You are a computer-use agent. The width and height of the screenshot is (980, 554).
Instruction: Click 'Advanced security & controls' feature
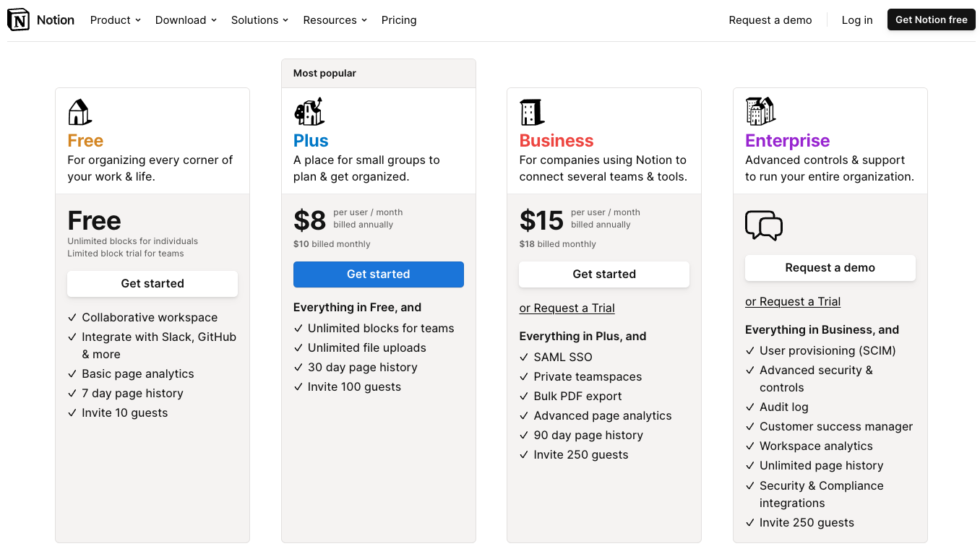(x=816, y=379)
